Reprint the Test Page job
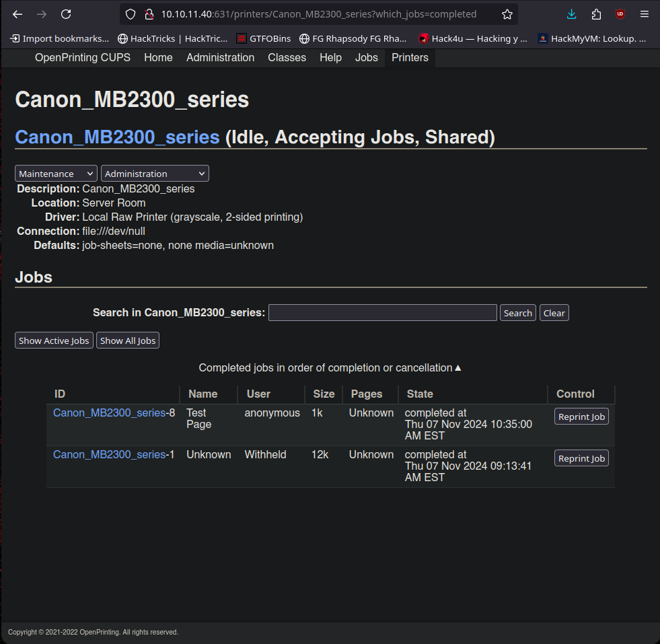 click(581, 417)
